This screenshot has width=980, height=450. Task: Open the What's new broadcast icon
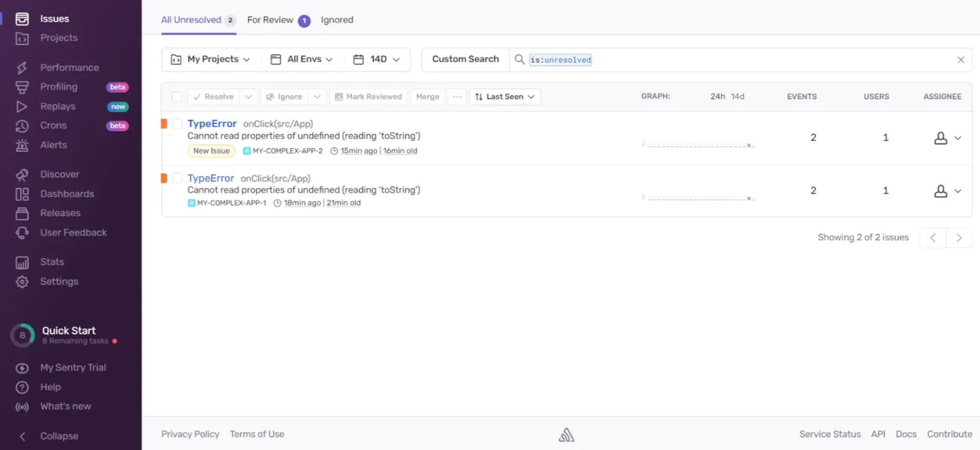(22, 407)
